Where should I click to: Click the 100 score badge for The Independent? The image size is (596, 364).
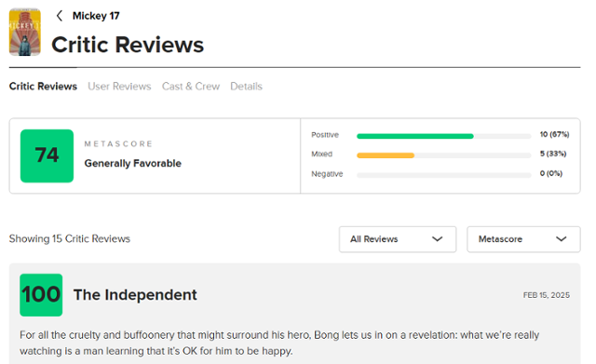coord(41,295)
